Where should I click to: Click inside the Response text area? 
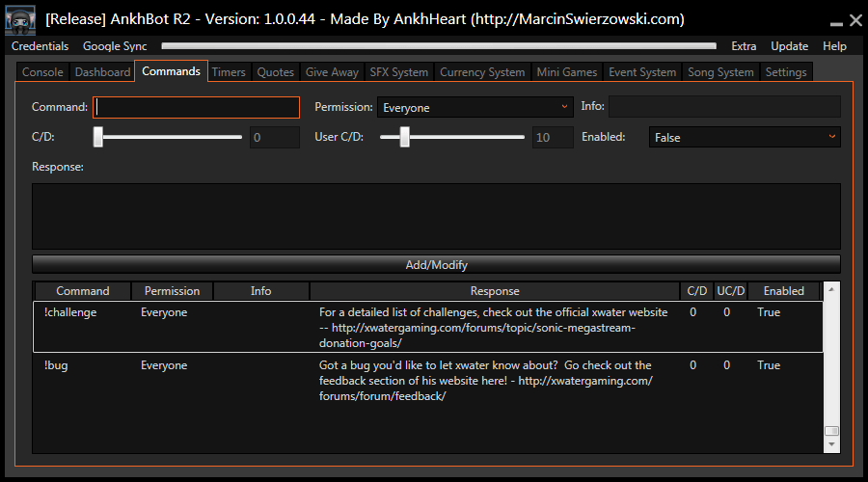(436, 216)
